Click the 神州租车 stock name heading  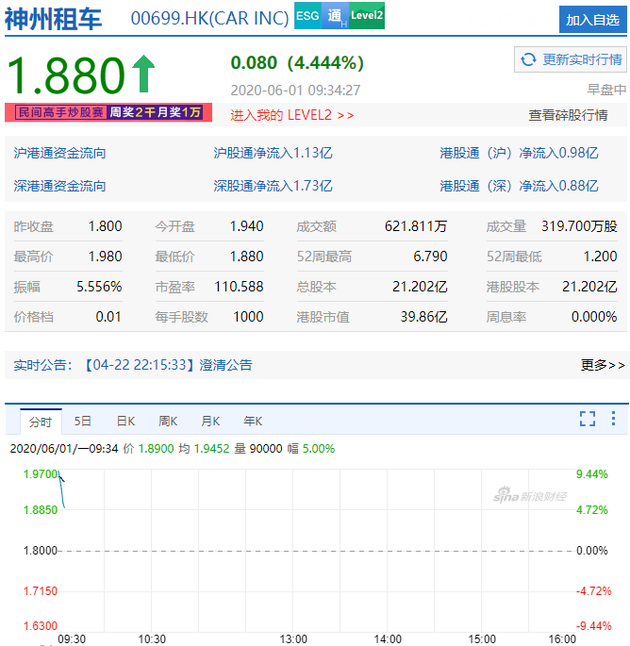53,19
